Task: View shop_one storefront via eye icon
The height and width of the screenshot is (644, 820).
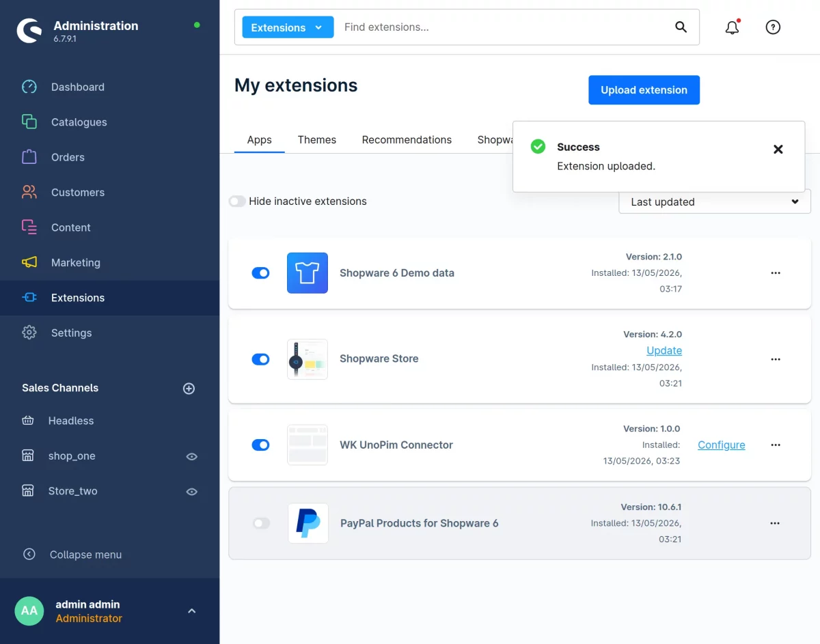Action: pos(192,456)
